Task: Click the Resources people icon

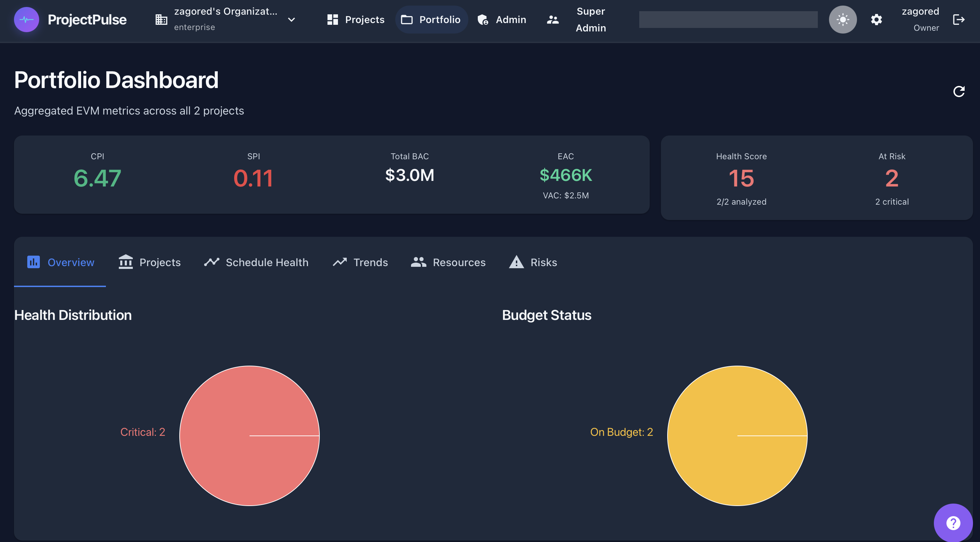Action: pyautogui.click(x=419, y=262)
